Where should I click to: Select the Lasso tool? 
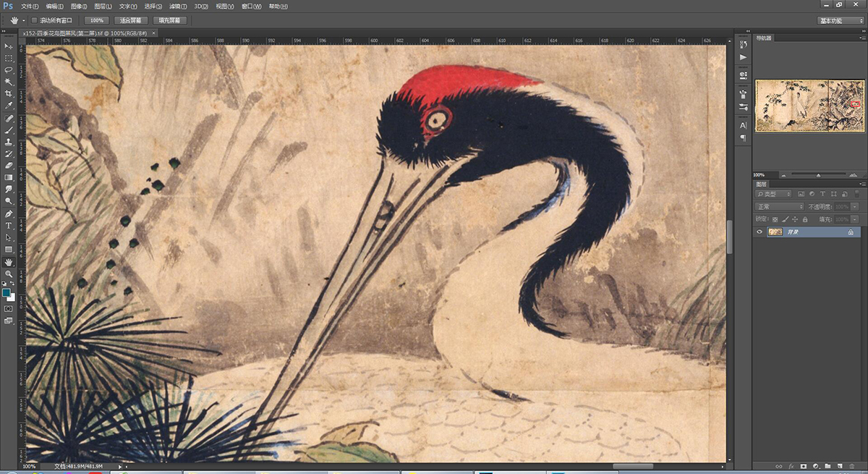coord(9,69)
